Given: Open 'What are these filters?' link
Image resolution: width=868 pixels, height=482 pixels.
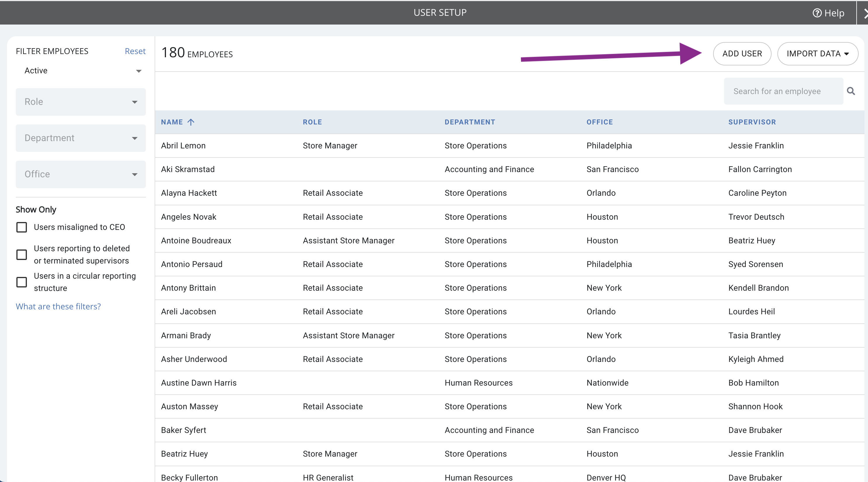Looking at the screenshot, I should [58, 306].
